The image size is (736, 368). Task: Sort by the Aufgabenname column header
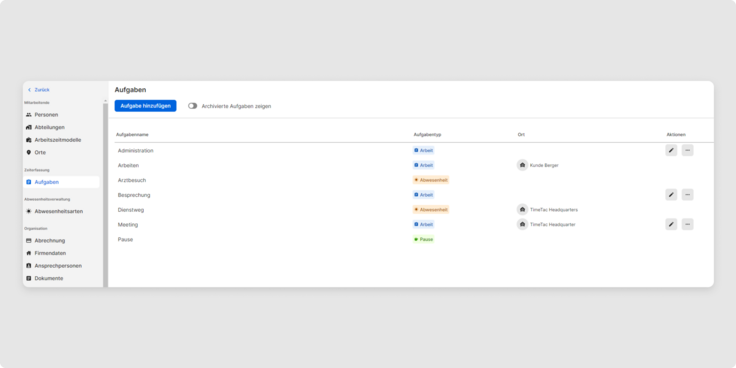(x=132, y=135)
